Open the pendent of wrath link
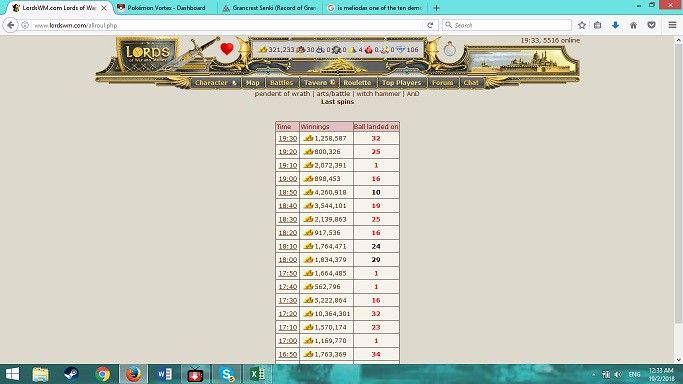683x384 pixels. pos(282,94)
